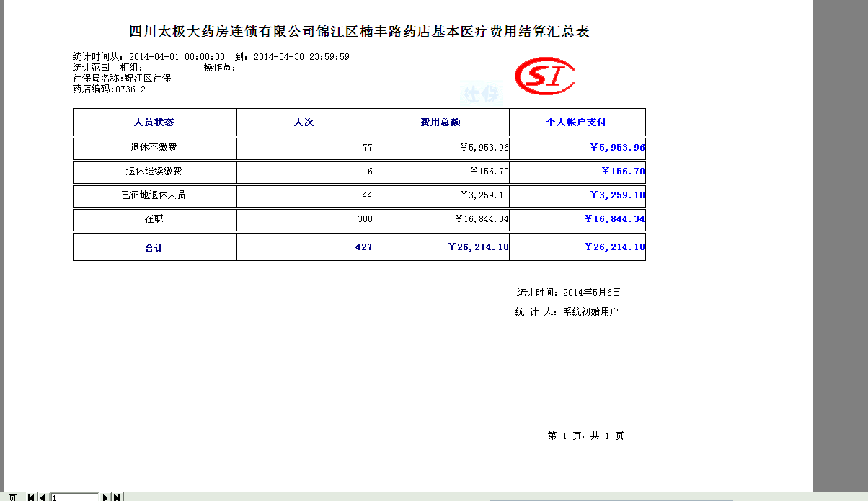The height and width of the screenshot is (501, 868).
Task: Jump to the last page of the report
Action: 117,497
